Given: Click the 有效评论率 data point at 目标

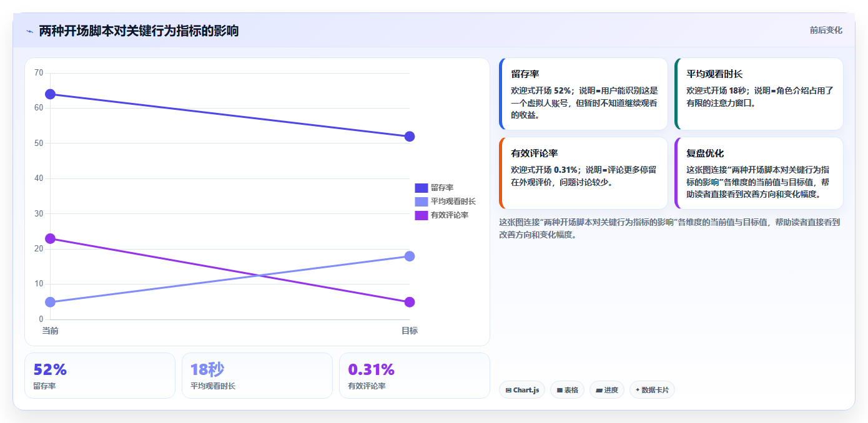Looking at the screenshot, I should (410, 302).
